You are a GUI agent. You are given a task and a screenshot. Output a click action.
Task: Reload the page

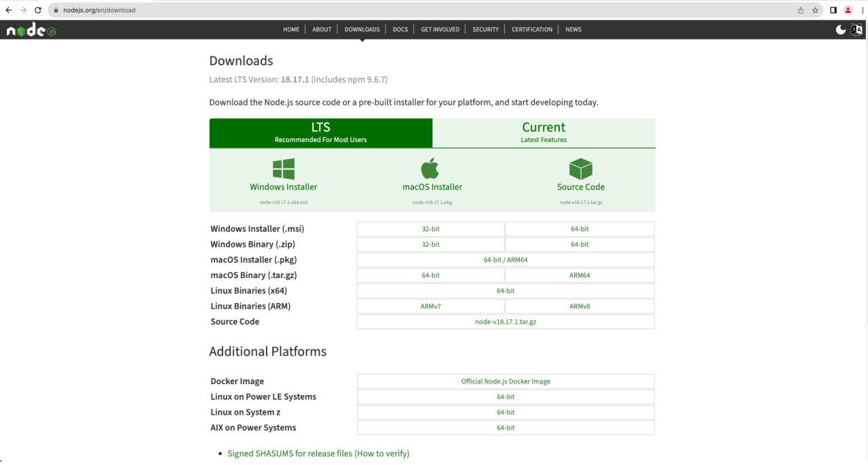(38, 10)
